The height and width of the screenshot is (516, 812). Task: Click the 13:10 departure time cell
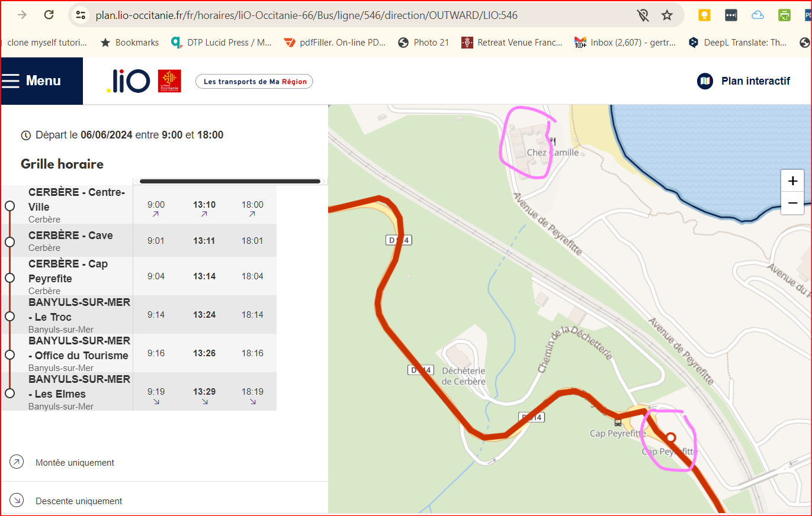coord(204,205)
